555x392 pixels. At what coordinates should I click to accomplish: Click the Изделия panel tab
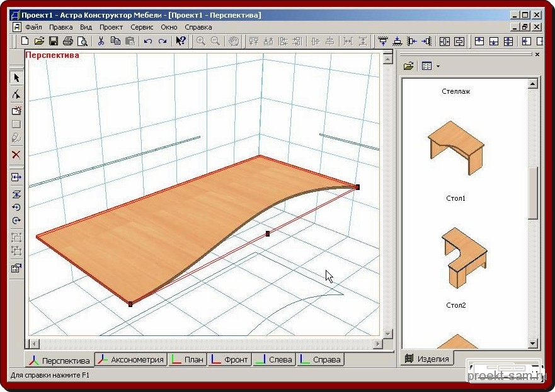click(428, 359)
